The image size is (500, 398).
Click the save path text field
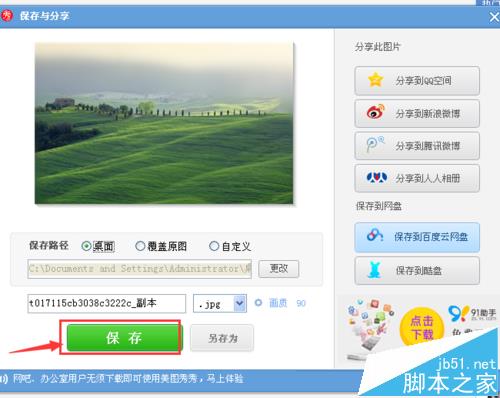point(140,269)
